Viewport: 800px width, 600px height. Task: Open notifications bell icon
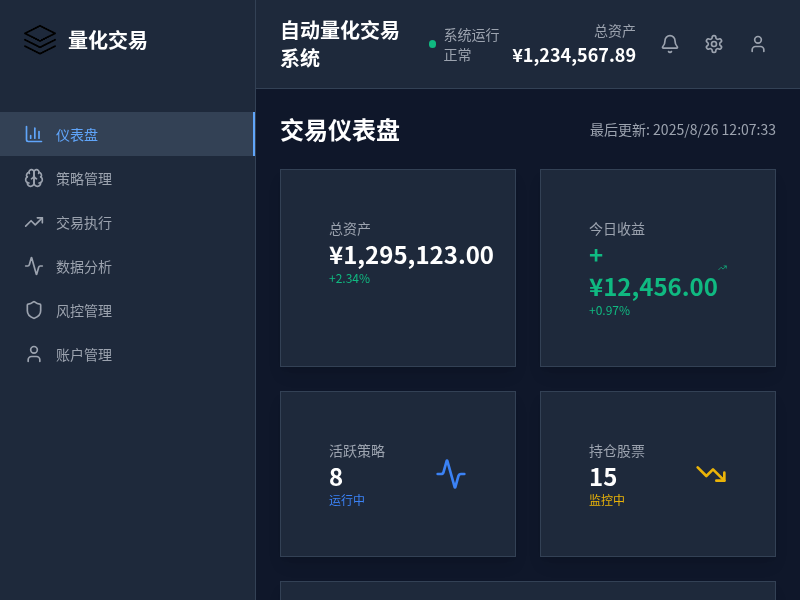670,44
